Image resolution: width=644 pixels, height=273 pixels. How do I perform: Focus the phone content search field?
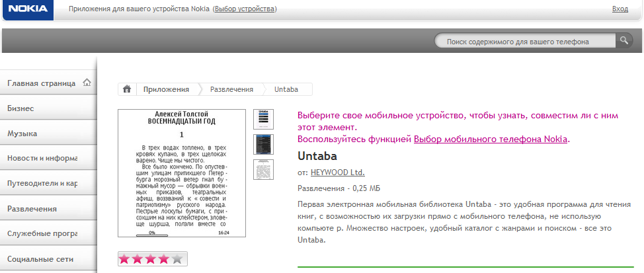tap(525, 41)
